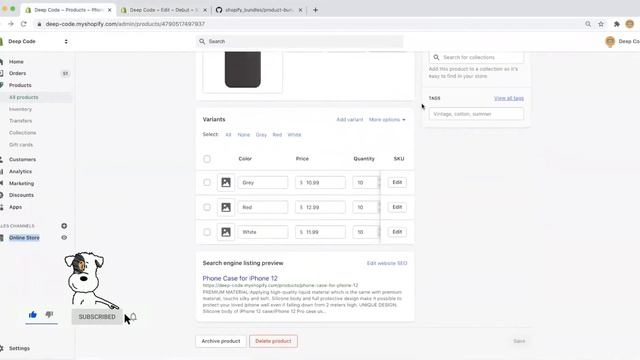The width and height of the screenshot is (640, 360).
Task: Open Products section in sidebar
Action: tap(20, 85)
